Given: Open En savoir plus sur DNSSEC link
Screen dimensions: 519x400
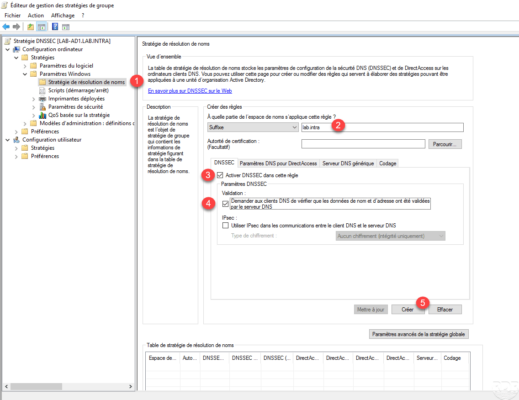Looking at the screenshot, I should 190,91.
